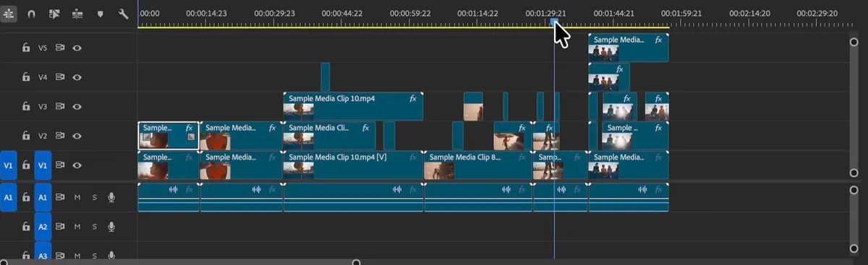Toggle Sync Lock on track V4
Viewport: 868px width, 265px height.
60,77
